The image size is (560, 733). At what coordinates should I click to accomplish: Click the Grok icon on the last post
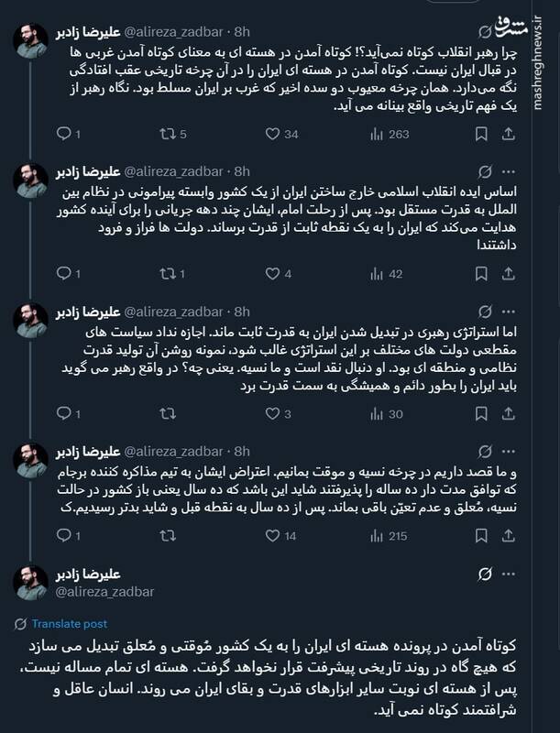point(488,574)
